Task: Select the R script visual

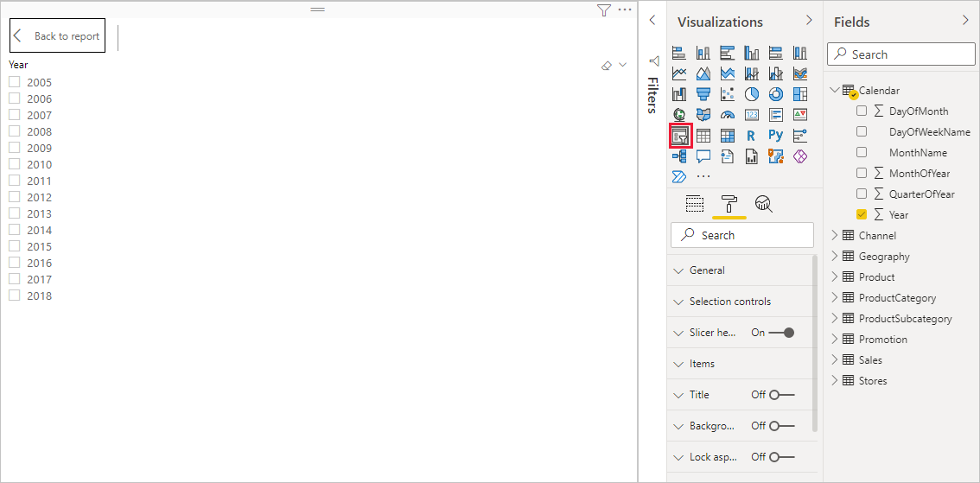Action: tap(752, 136)
